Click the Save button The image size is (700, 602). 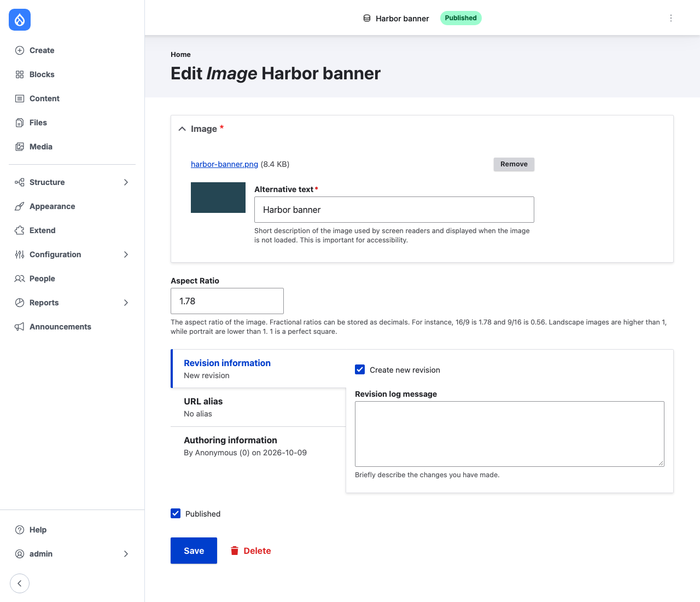(x=194, y=551)
